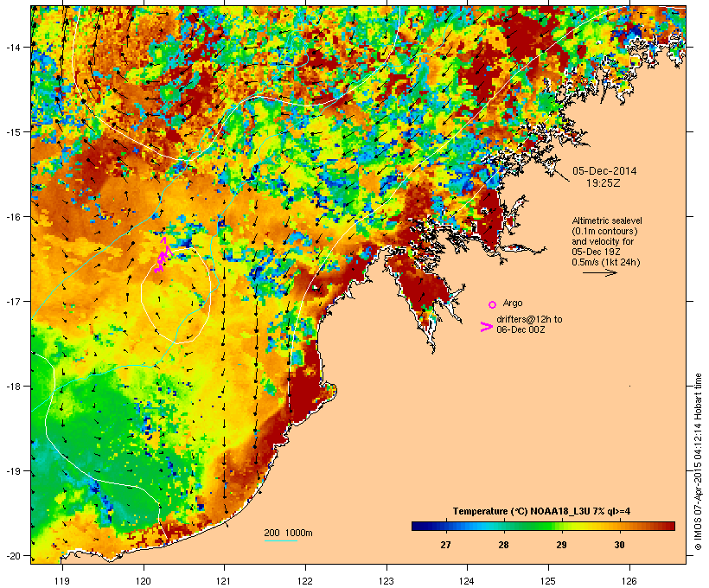Click the latitude axis label -14
This screenshot has height=588, width=709.
coord(13,47)
